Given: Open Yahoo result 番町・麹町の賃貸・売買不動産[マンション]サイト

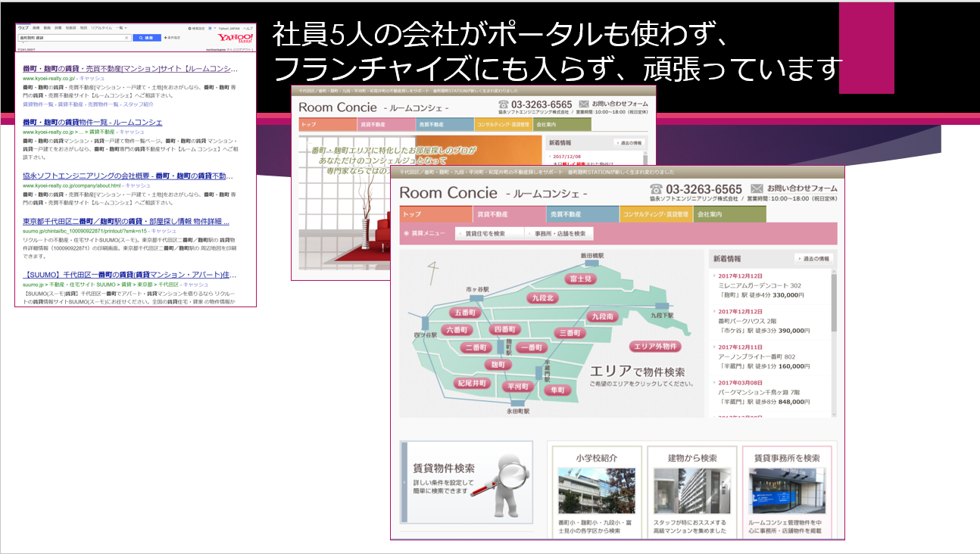Looking at the screenshot, I should (131, 68).
